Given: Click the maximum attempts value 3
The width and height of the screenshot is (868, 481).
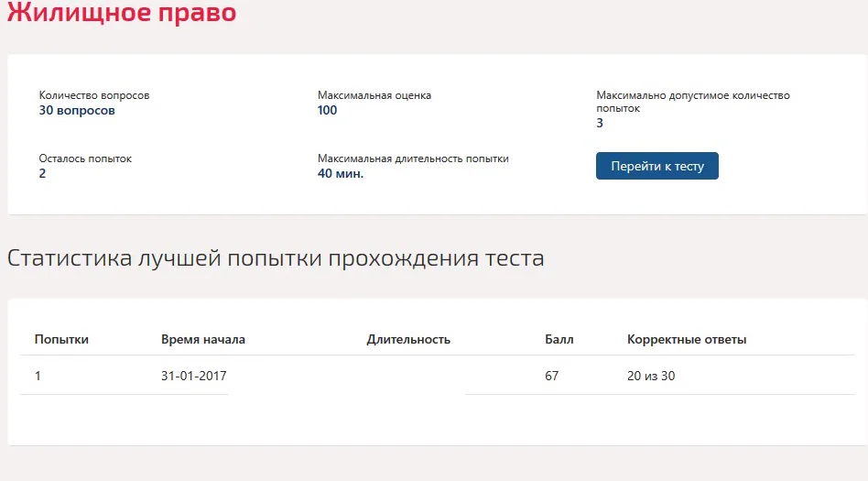Looking at the screenshot, I should coord(600,123).
